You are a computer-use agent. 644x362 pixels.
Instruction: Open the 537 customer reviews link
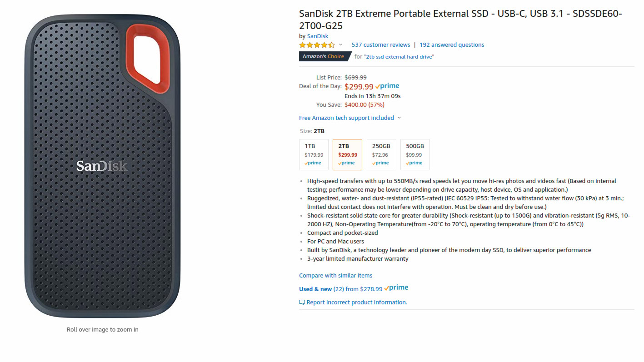point(380,45)
